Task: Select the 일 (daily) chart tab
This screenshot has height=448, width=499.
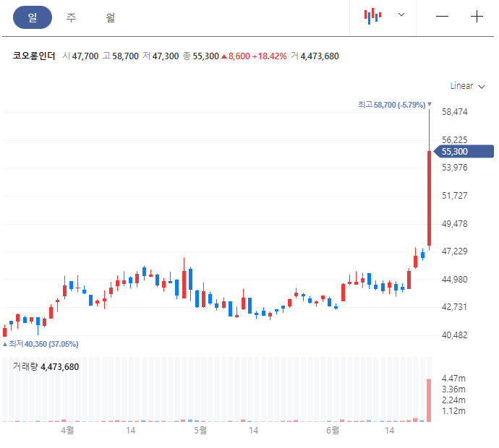Action: pyautogui.click(x=33, y=17)
